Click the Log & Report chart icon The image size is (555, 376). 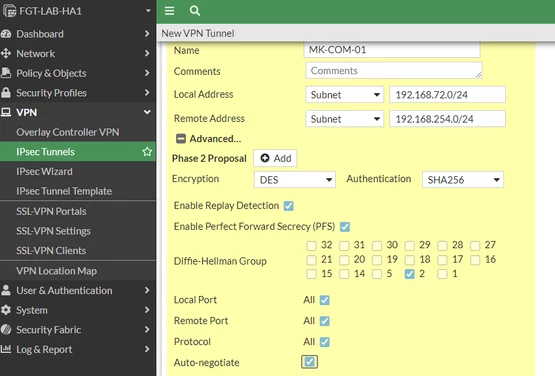pyautogui.click(x=6, y=349)
